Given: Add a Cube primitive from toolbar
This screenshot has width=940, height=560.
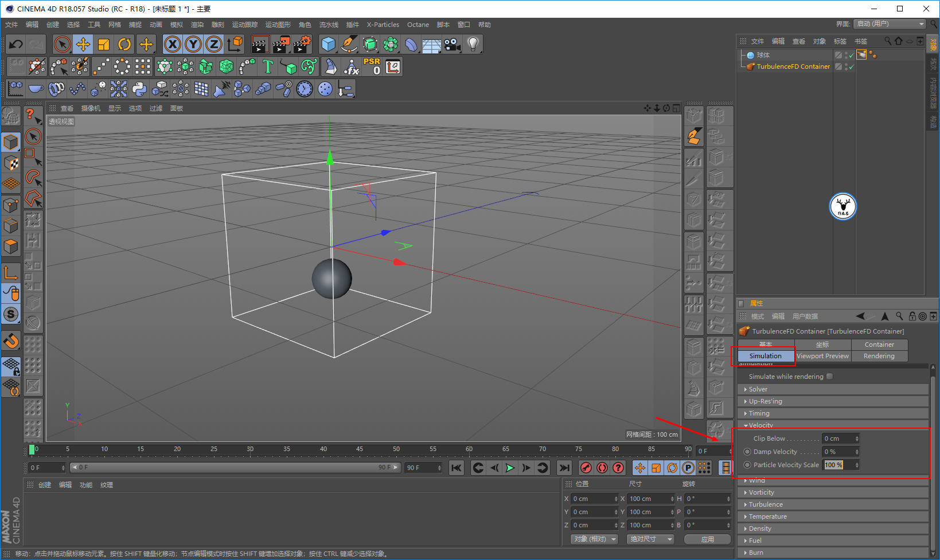Looking at the screenshot, I should 328,44.
